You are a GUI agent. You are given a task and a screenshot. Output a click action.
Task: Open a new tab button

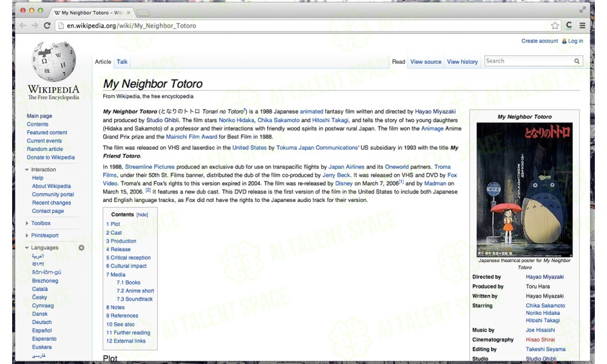143,13
